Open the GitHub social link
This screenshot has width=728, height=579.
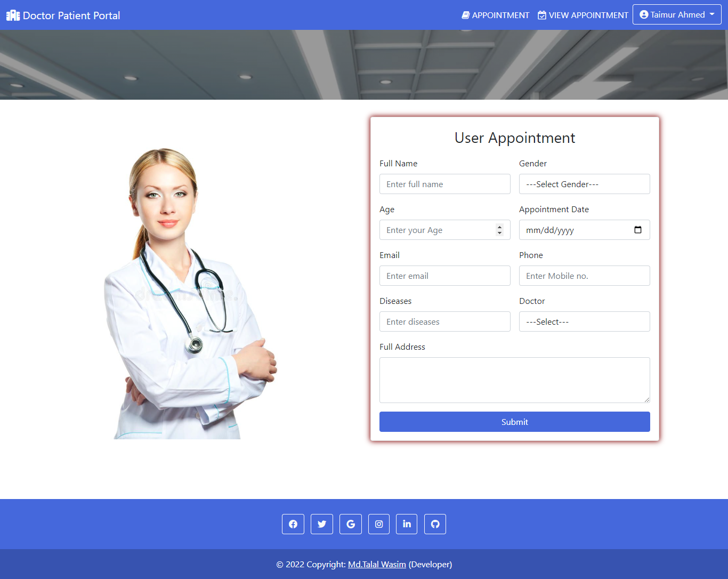point(435,524)
